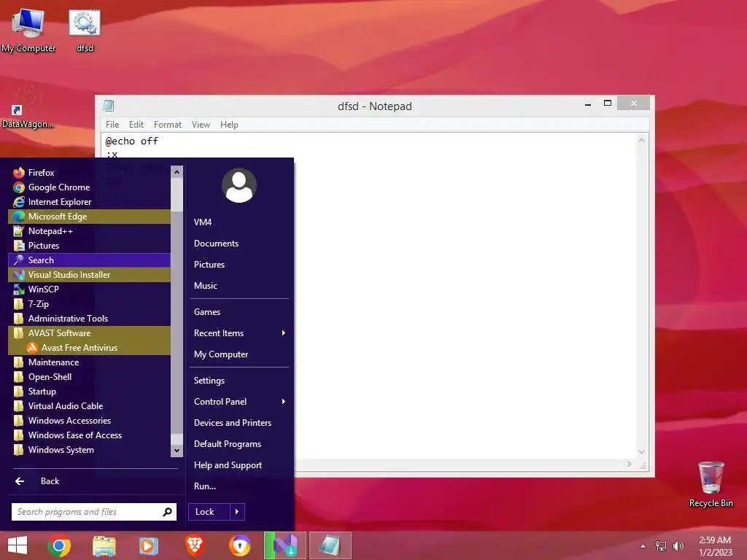Open the Notepad View menu
The width and height of the screenshot is (747, 560).
pos(201,124)
